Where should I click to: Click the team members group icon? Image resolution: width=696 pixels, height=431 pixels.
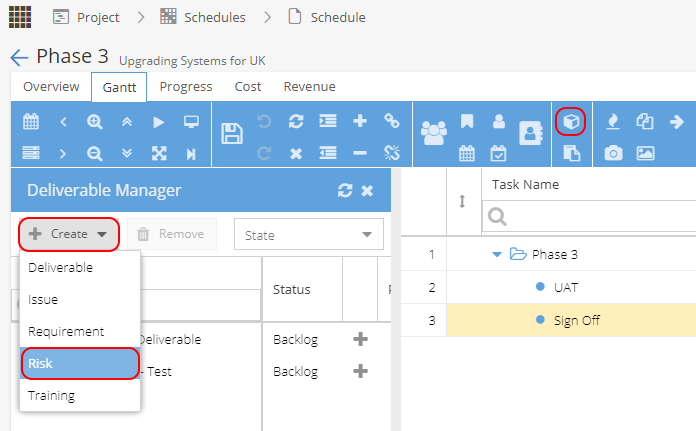click(434, 133)
